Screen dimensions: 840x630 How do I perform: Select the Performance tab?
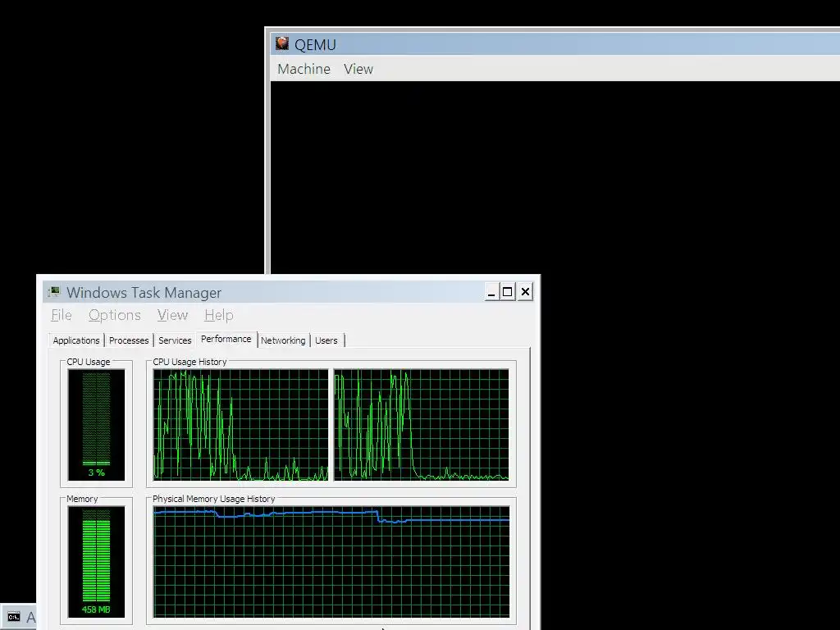226,339
